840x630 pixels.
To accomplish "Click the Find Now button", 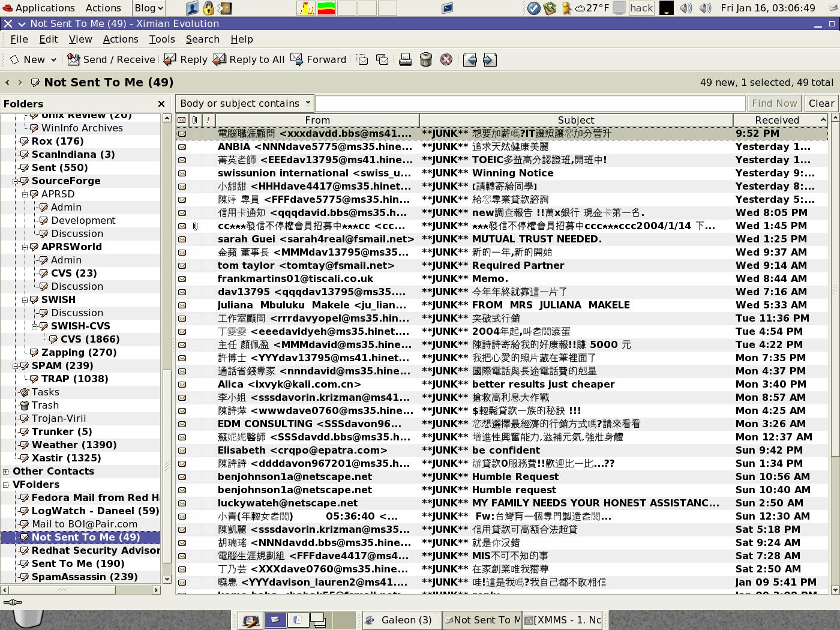I will [775, 103].
